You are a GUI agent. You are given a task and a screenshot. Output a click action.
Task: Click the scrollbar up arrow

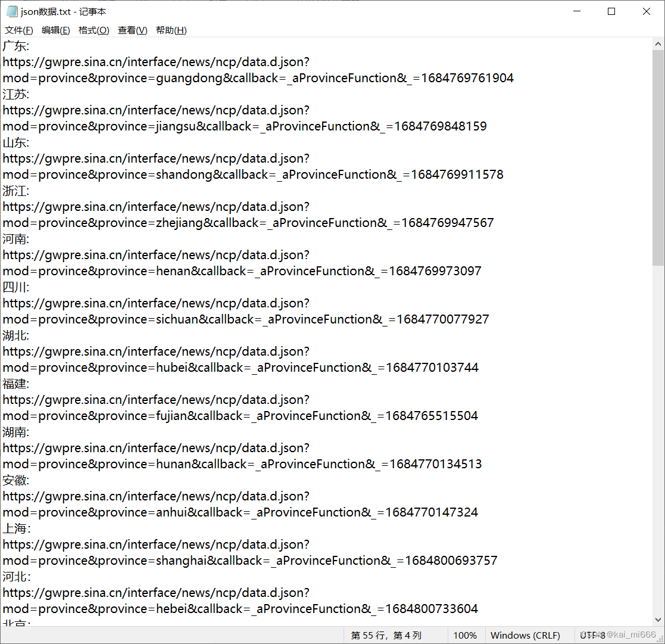[x=658, y=43]
